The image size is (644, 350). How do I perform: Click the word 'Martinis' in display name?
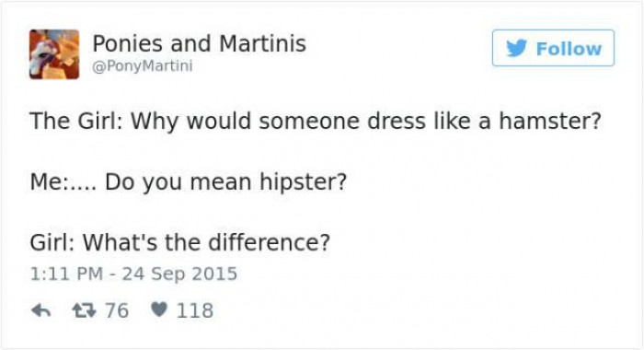point(262,43)
